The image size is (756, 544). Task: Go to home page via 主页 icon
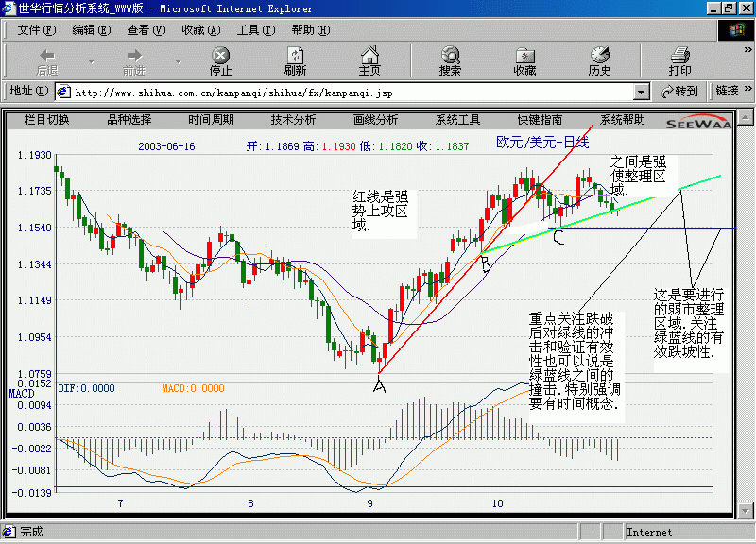pos(369,55)
